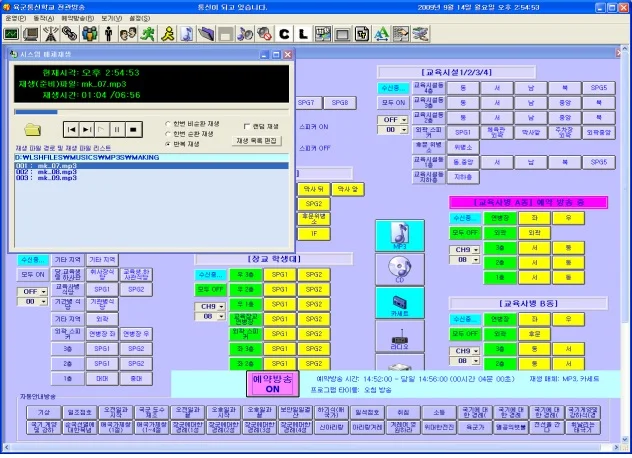Select the 카세트 cassette source icon
632x458 pixels.
pyautogui.click(x=400, y=303)
